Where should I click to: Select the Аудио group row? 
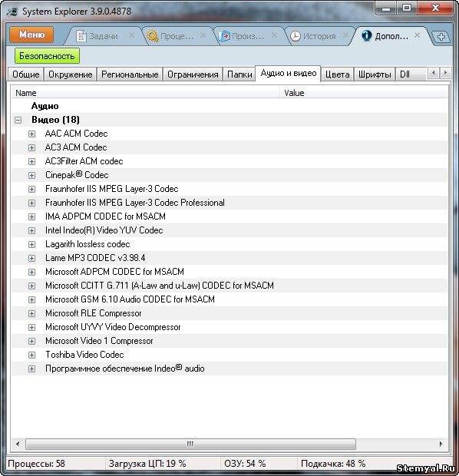click(229, 106)
